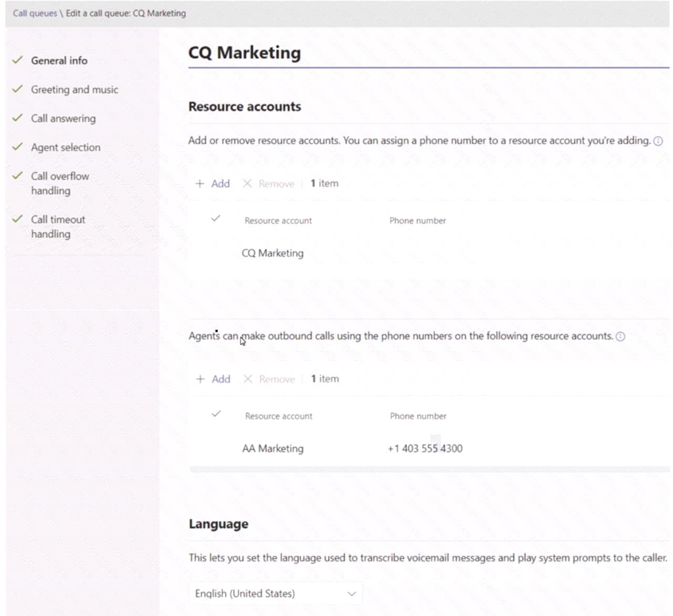Click the checkmark icon next to General info
The height and width of the screenshot is (616, 673).
click(x=17, y=60)
